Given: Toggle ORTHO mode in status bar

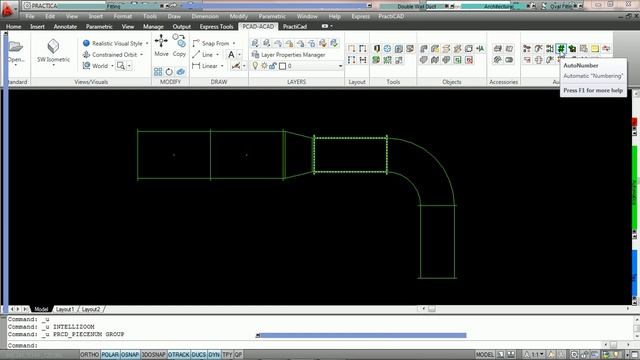Looking at the screenshot, I should point(89,355).
